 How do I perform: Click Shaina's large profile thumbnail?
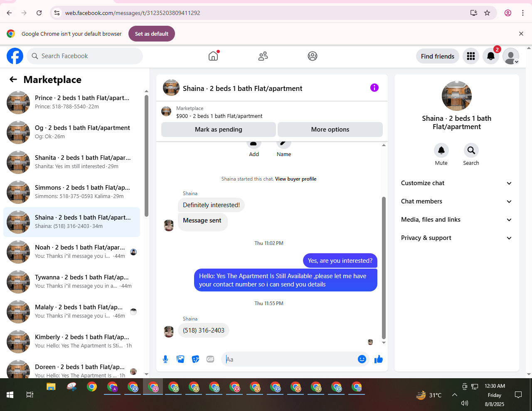tap(457, 96)
